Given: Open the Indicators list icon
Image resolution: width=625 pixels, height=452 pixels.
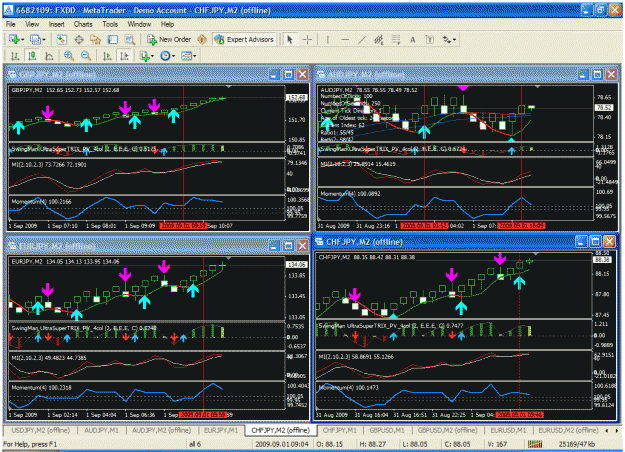Looking at the screenshot, I should click(x=144, y=56).
